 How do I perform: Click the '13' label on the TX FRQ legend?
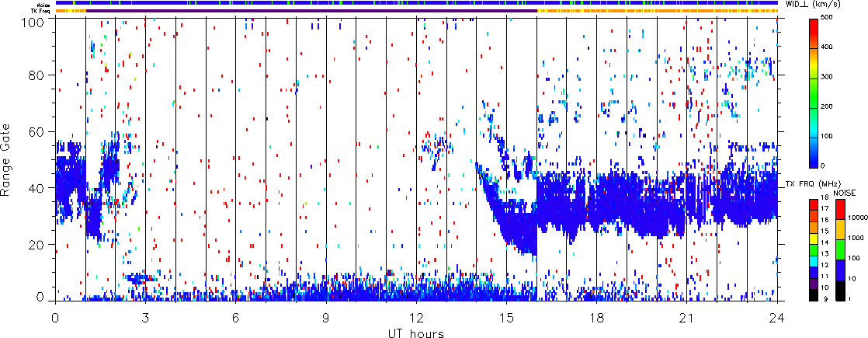(825, 254)
